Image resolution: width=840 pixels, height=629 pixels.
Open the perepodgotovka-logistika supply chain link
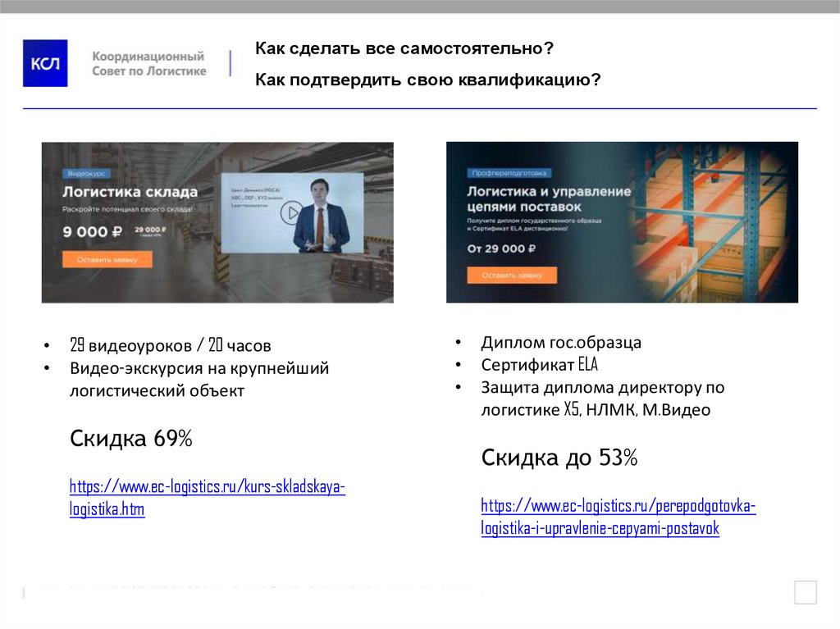pyautogui.click(x=619, y=517)
